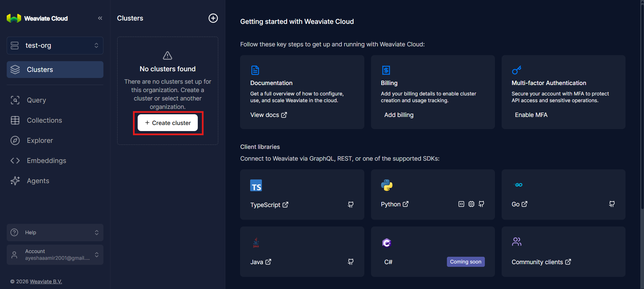Select Agents in the sidebar
Viewport: 644px width, 289px height.
click(x=38, y=181)
